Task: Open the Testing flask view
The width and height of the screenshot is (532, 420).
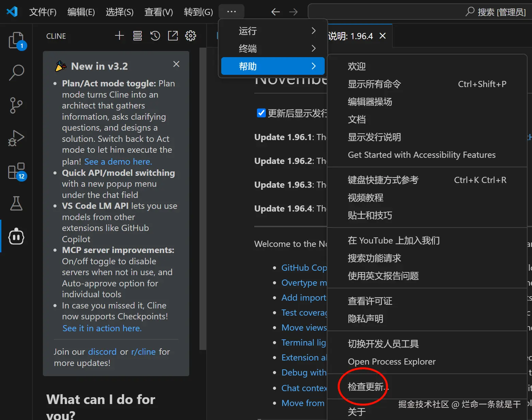Action: pyautogui.click(x=16, y=203)
